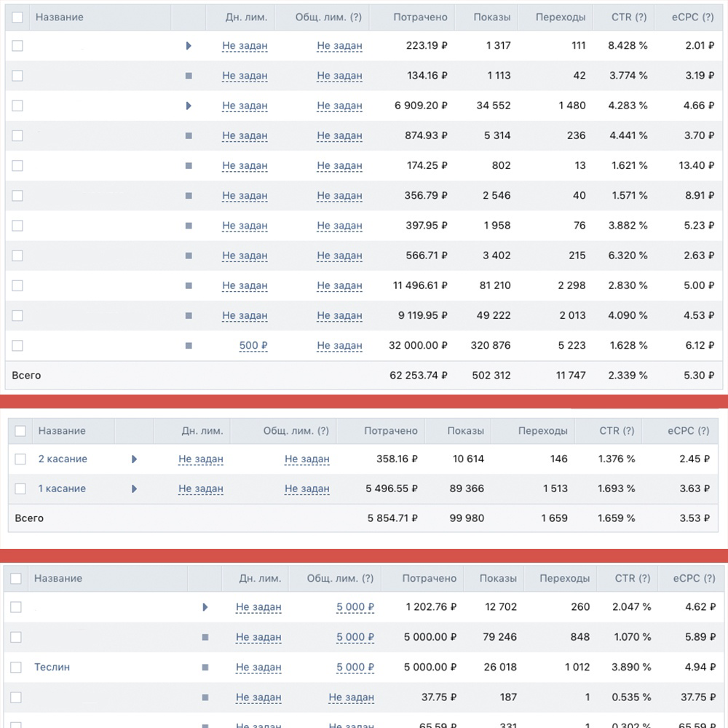This screenshot has height=728, width=728.
Task: Click play icon beside 1 касание campaign
Action: (x=134, y=488)
